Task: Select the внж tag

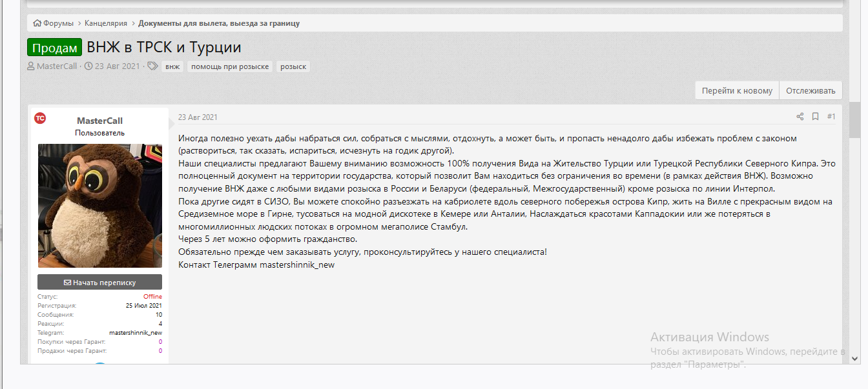Action: pos(172,66)
